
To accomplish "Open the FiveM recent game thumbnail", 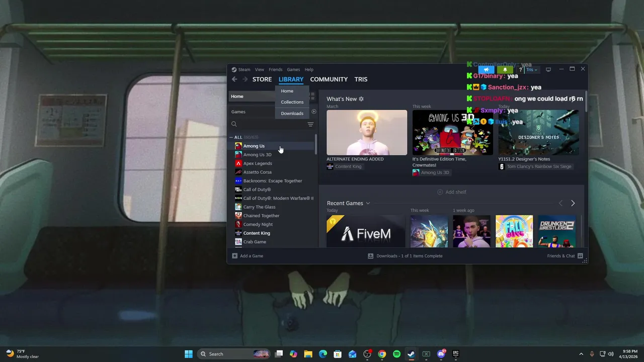I will click(366, 231).
